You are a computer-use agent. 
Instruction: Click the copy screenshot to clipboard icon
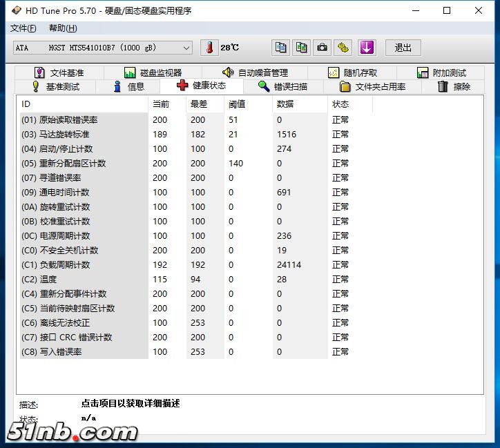tap(302, 48)
